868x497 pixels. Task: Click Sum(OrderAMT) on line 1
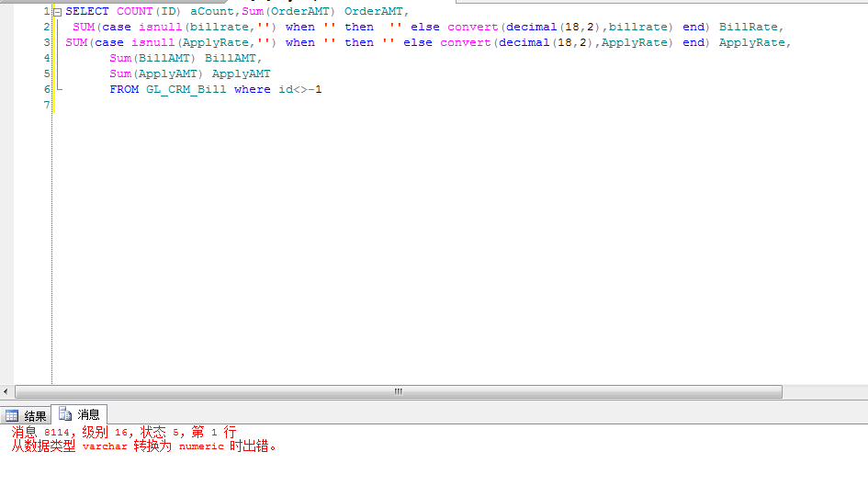pos(288,11)
